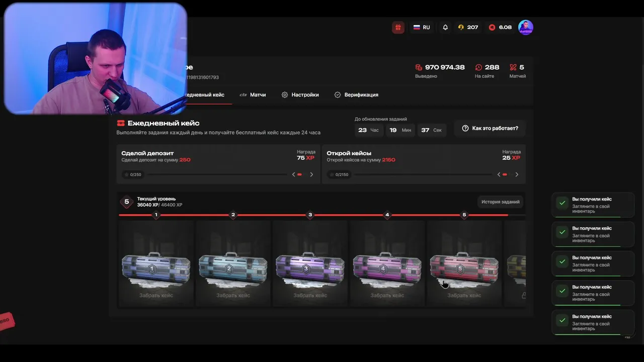Click the topmost case-received notification
Viewport: 644px width, 362px height.
coord(593,205)
